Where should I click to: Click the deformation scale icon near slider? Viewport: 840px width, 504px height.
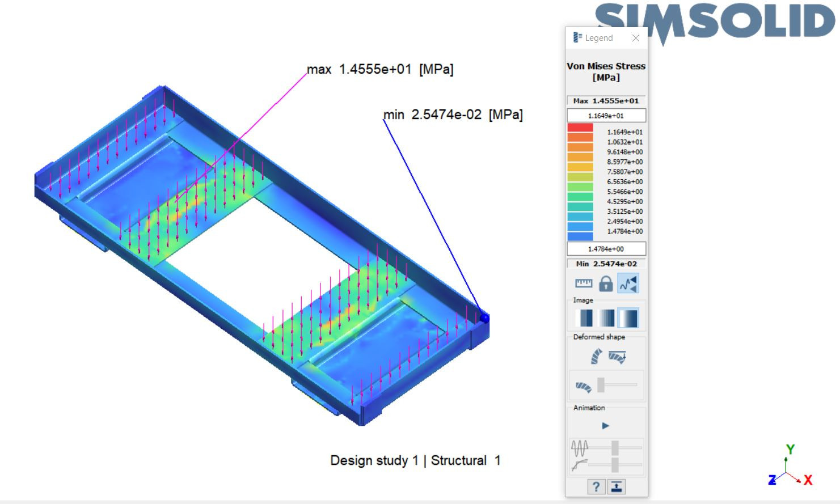582,384
